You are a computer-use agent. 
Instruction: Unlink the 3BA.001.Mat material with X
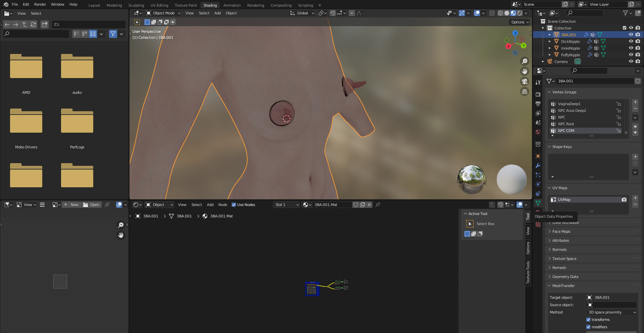point(369,205)
